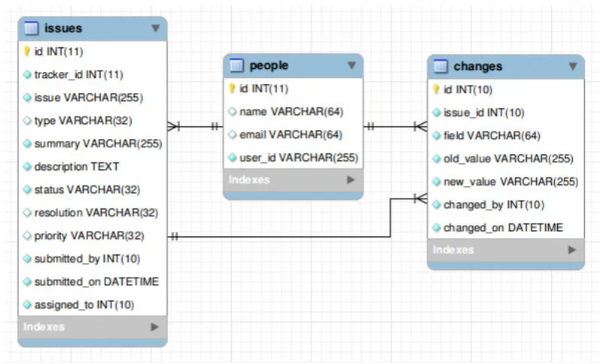The height and width of the screenshot is (364, 606).
Task: Select the relationship line between people and changes
Action: tap(395, 126)
